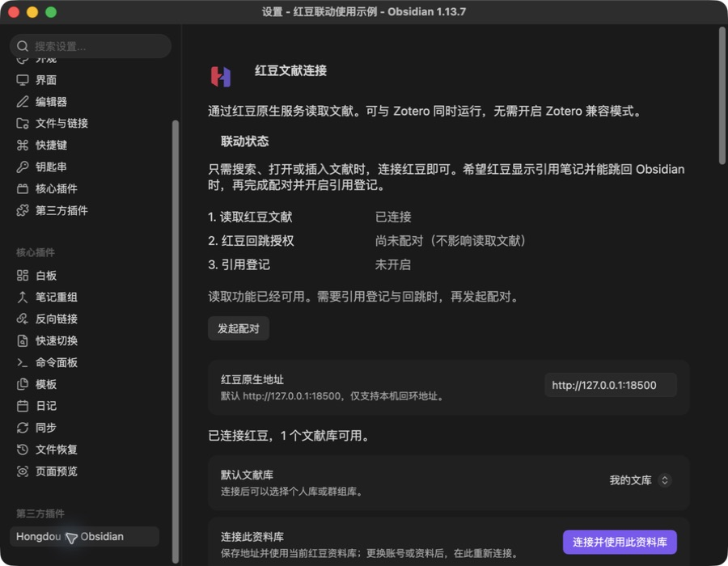Viewport: 728px width, 566px height.
Task: Click the copy icon next to 模板
Action: pyautogui.click(x=23, y=385)
